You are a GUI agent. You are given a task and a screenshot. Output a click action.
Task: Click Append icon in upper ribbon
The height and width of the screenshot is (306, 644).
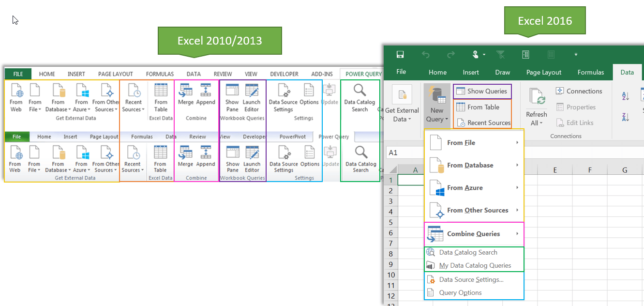click(x=206, y=91)
